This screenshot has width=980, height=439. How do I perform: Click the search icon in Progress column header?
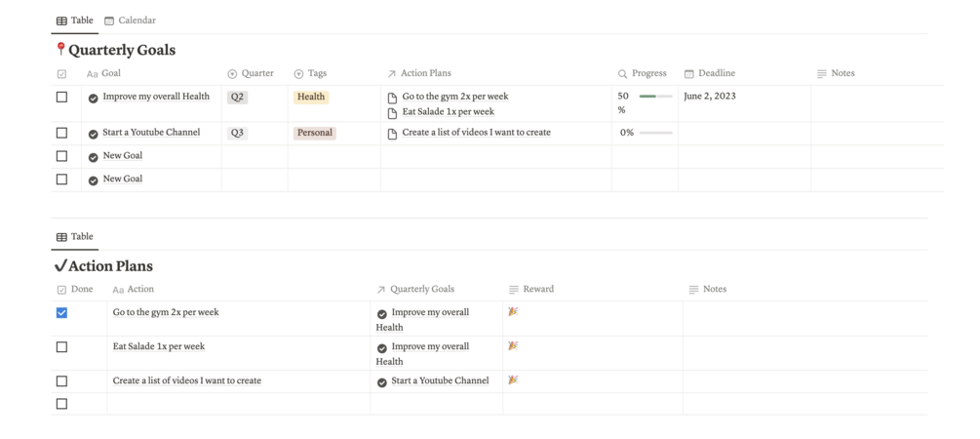[622, 74]
